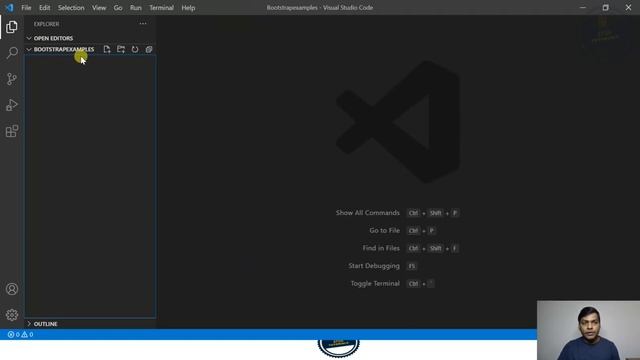
Task: Open the Accounts menu icon
Action: click(x=12, y=289)
